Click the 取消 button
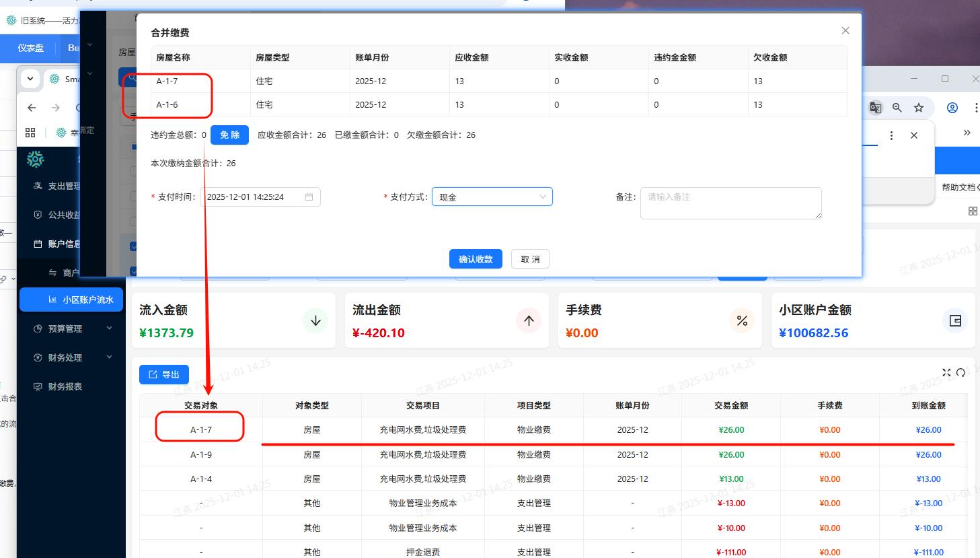 530,259
